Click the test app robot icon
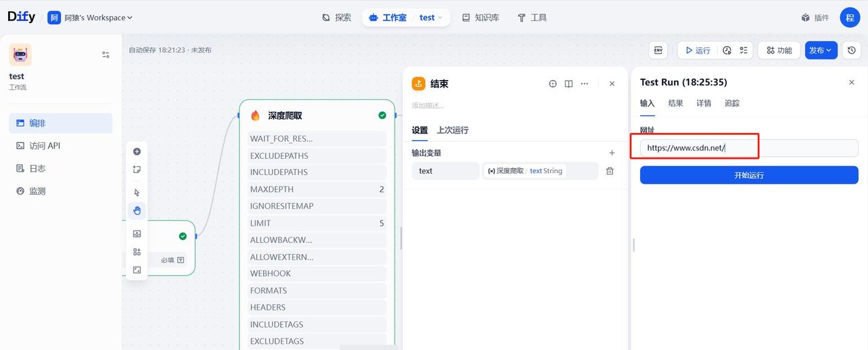This screenshot has width=868, height=350. coord(20,54)
